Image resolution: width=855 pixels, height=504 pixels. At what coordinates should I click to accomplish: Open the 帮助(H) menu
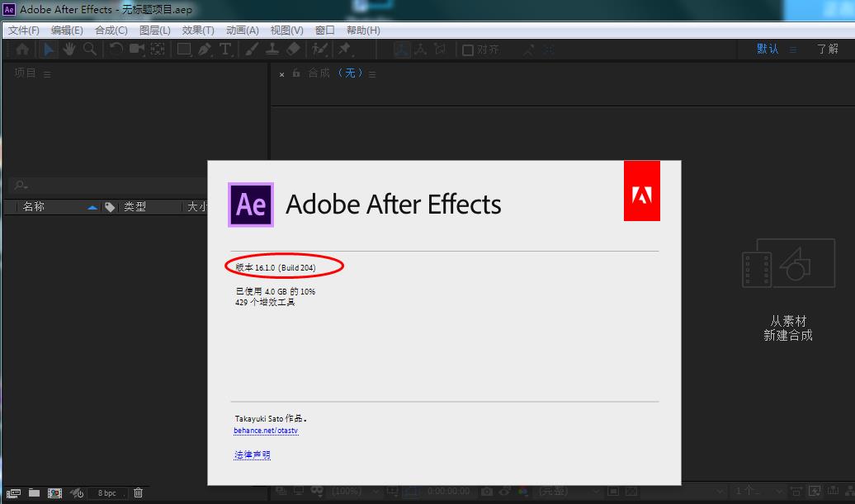363,31
